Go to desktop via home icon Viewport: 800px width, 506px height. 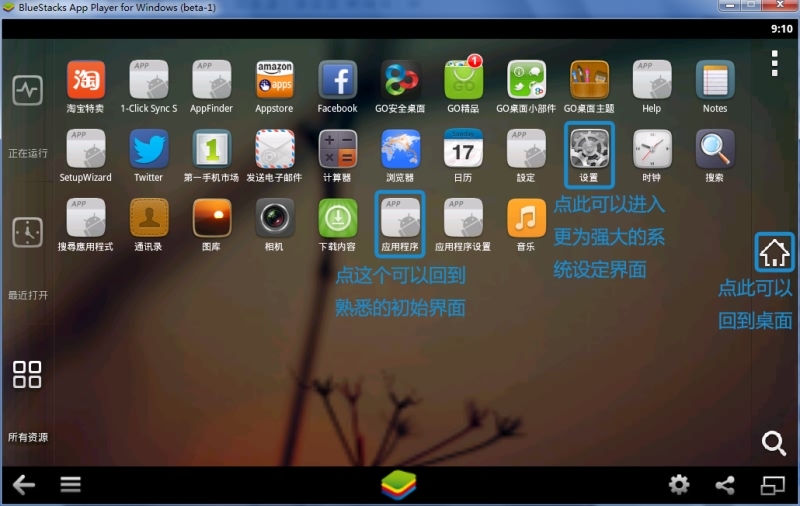[x=774, y=252]
